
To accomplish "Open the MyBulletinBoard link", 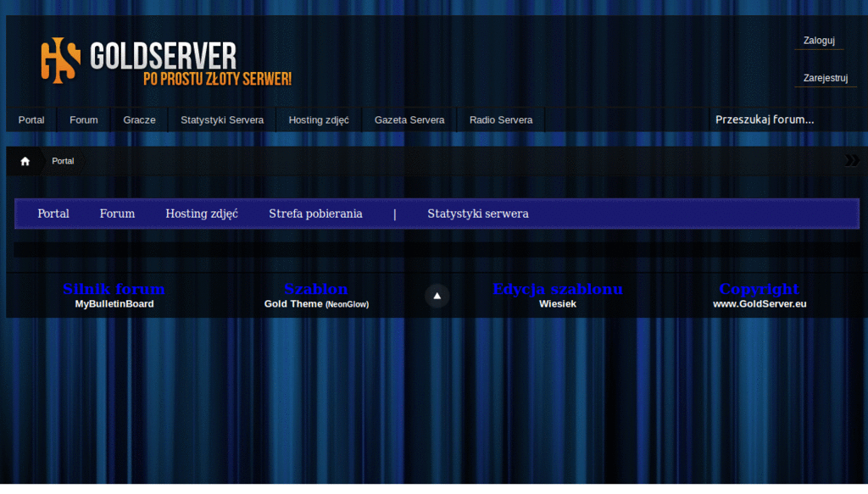I will pos(114,303).
